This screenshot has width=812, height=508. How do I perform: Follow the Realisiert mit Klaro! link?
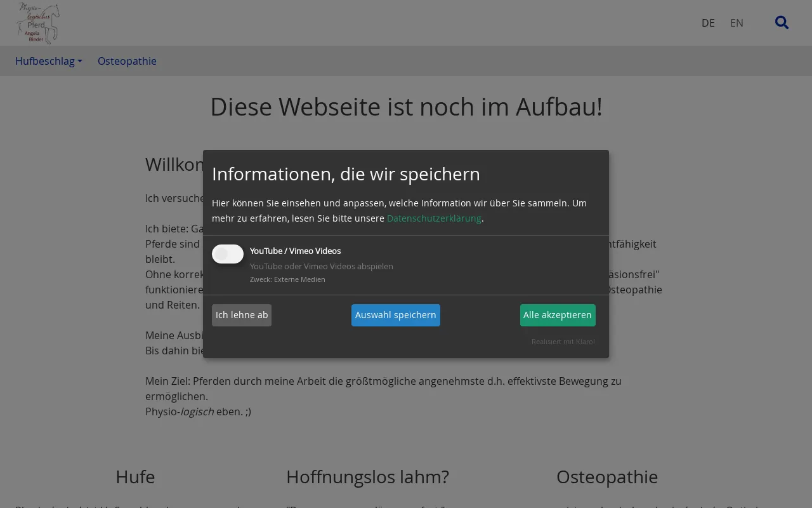click(563, 342)
